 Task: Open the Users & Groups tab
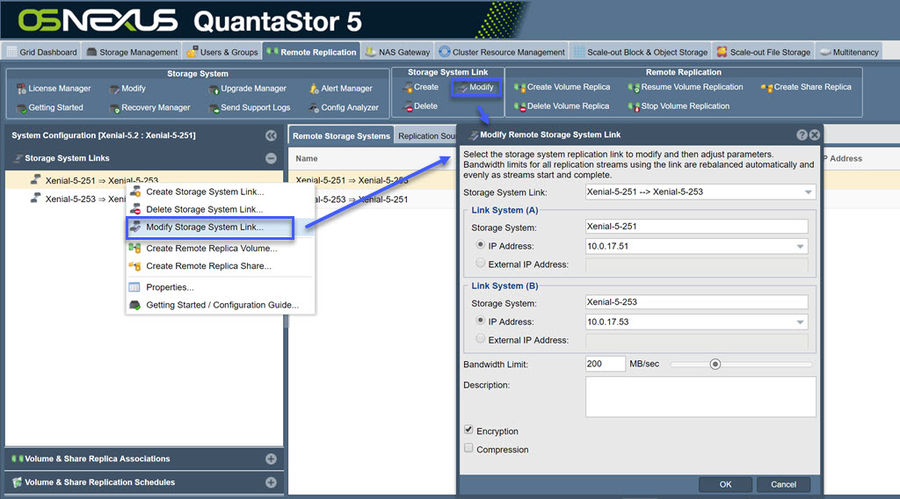223,52
